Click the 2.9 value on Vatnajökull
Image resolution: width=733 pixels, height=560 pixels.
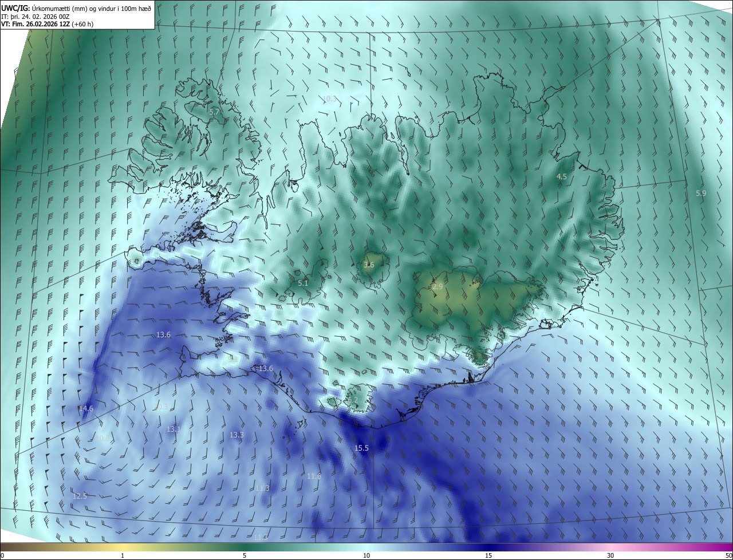click(438, 286)
